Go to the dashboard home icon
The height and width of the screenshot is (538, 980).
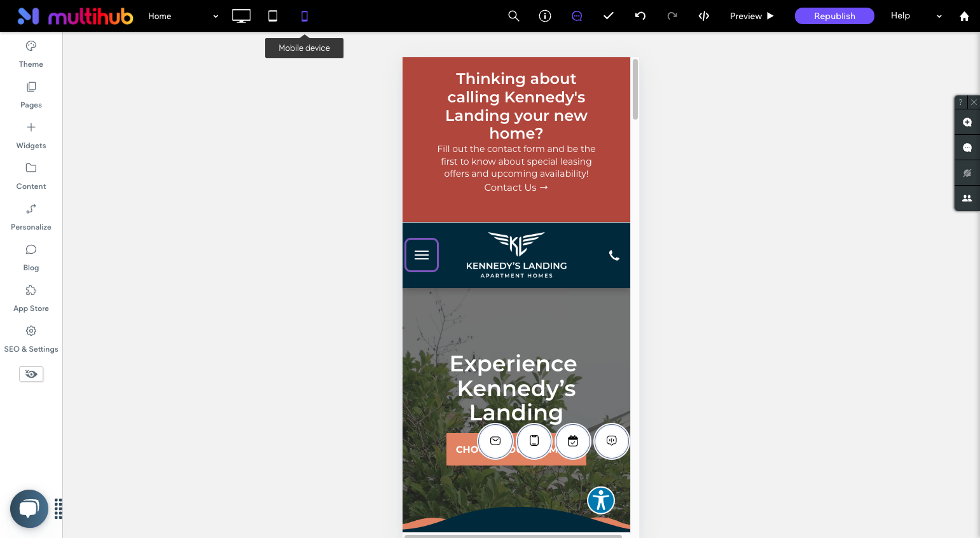pyautogui.click(x=964, y=17)
